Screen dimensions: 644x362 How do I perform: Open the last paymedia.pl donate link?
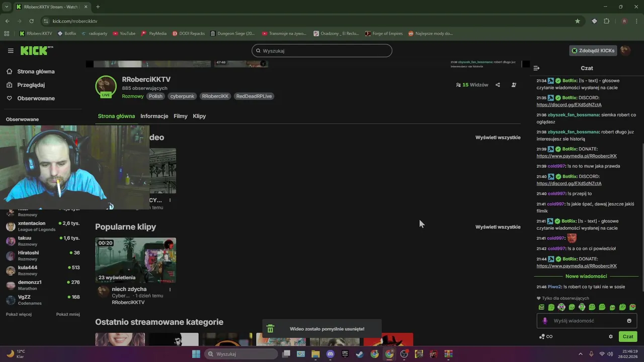coord(577,266)
